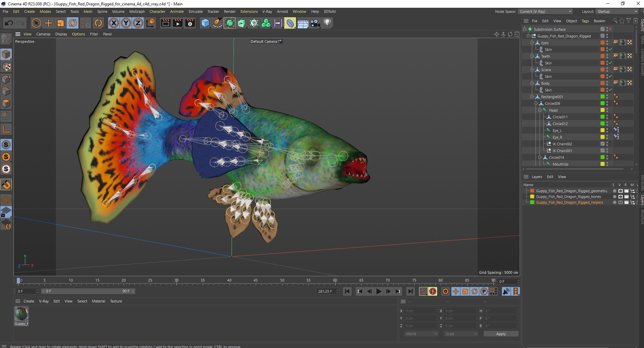This screenshot has width=644, height=348.
Task: Jump to end of animation
Action: (x=411, y=291)
